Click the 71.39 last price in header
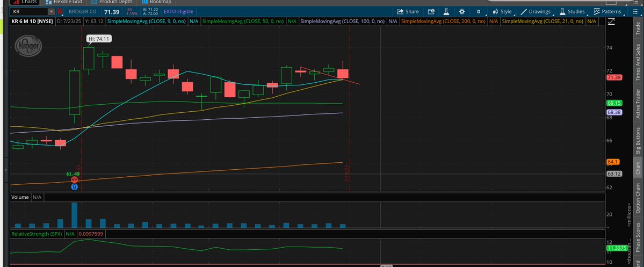The height and width of the screenshot is (267, 644). pos(111,11)
